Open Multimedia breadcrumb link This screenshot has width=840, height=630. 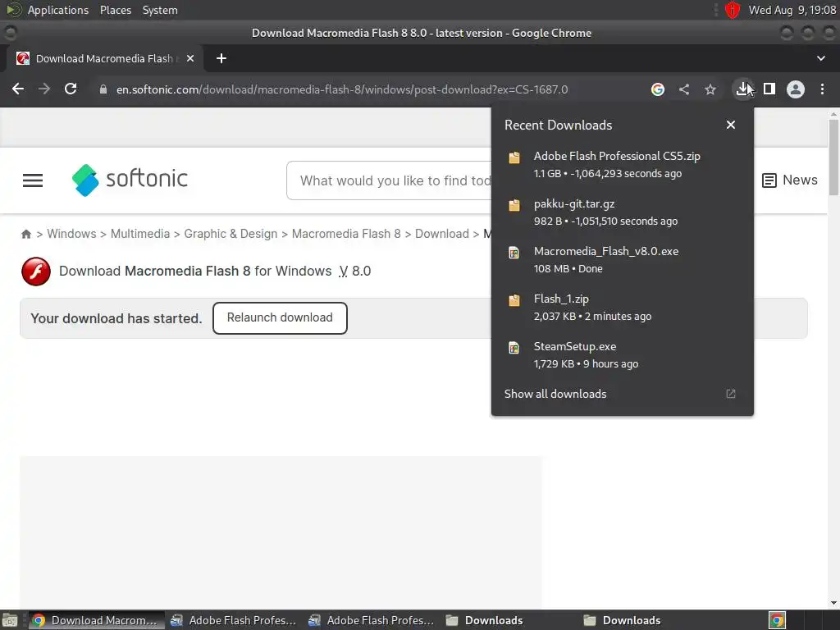click(139, 234)
